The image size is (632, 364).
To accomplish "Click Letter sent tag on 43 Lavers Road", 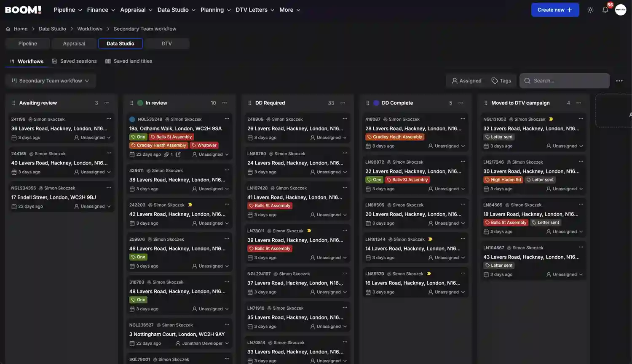I will pos(499,266).
